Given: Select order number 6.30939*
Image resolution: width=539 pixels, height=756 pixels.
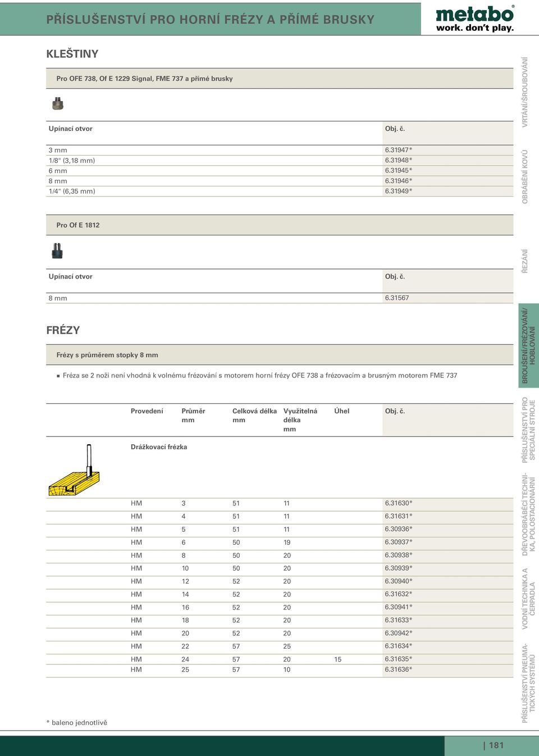Looking at the screenshot, I should [x=399, y=568].
